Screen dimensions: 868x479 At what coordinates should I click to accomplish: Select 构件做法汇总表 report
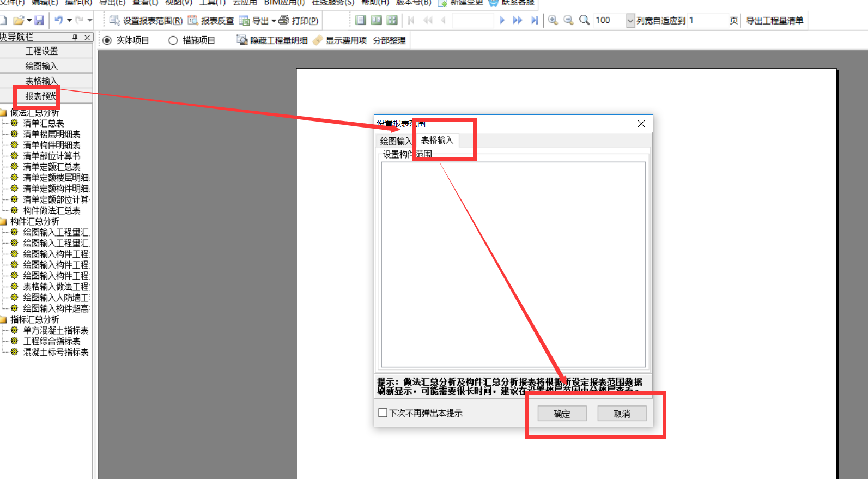coord(52,210)
